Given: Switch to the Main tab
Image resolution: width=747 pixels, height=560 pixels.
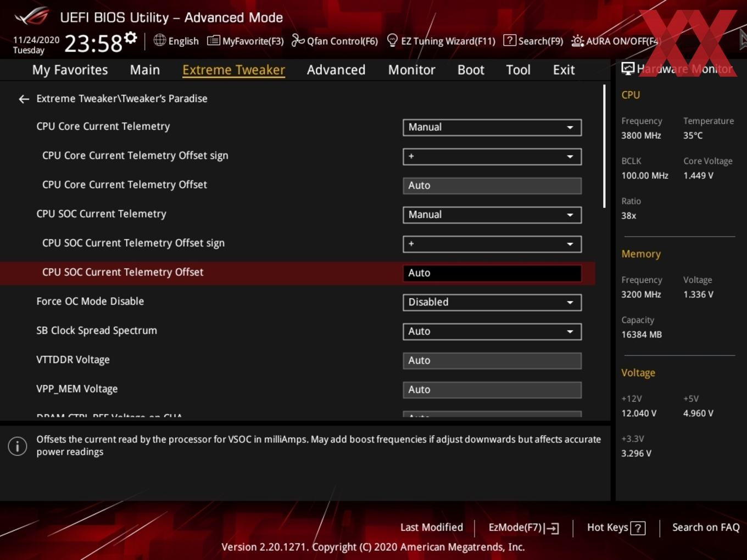Looking at the screenshot, I should pos(145,70).
